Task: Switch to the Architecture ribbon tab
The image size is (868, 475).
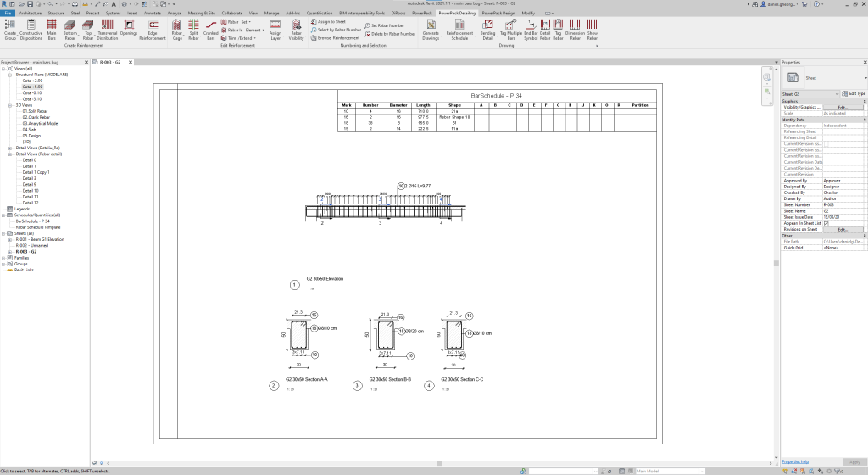Action: [x=30, y=13]
